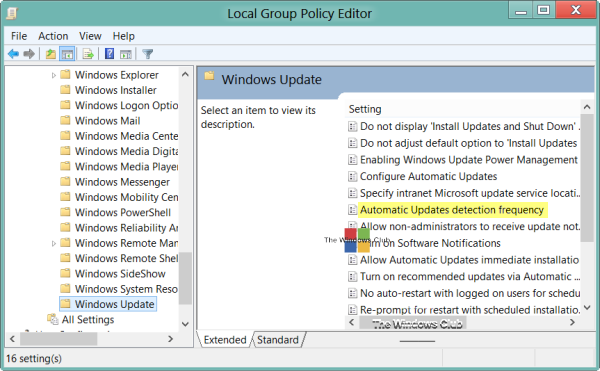The height and width of the screenshot is (371, 600).
Task: Expand the Windows Remote Management tree node
Action: pos(54,243)
